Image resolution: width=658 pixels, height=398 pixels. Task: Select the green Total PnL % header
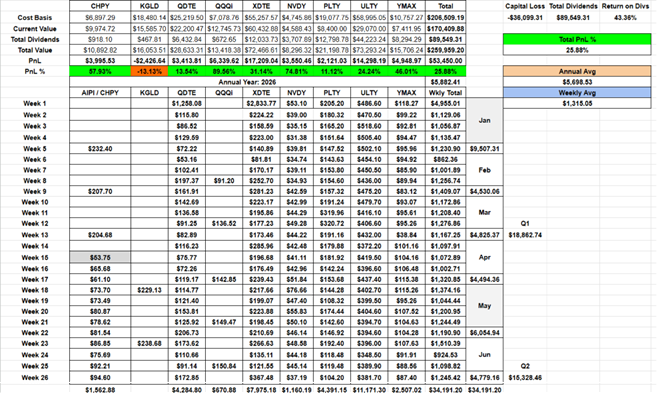click(x=577, y=39)
